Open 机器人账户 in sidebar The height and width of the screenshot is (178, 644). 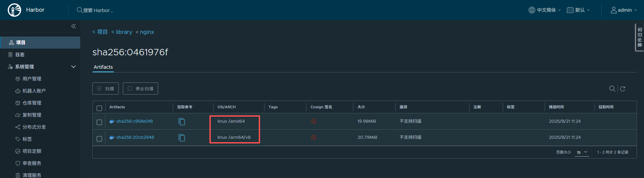(x=34, y=91)
